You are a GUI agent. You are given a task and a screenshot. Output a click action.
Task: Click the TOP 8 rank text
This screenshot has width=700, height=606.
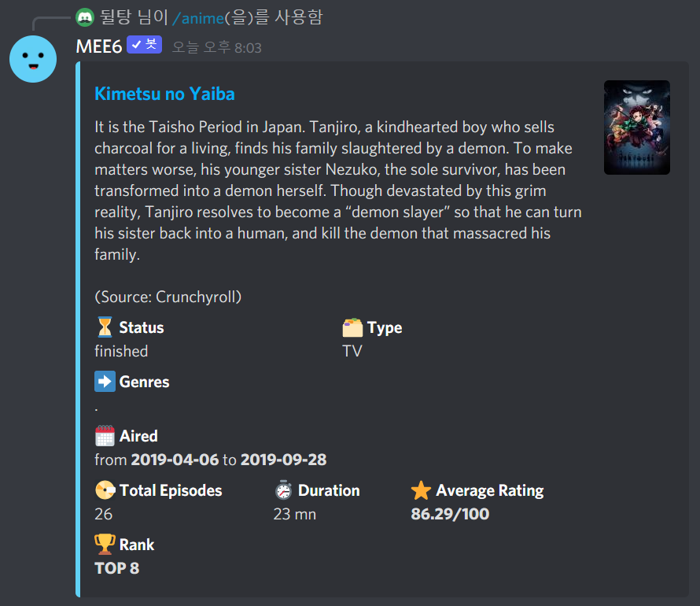117,568
